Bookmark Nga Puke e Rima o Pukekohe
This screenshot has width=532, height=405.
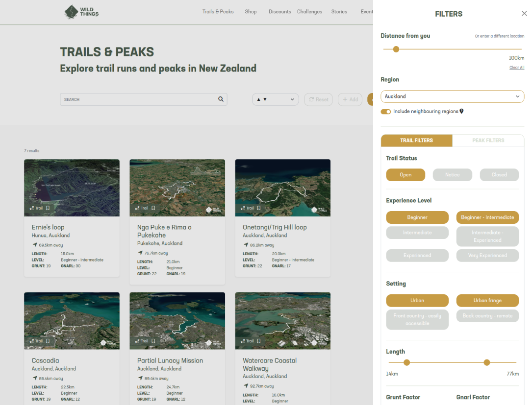coord(153,208)
